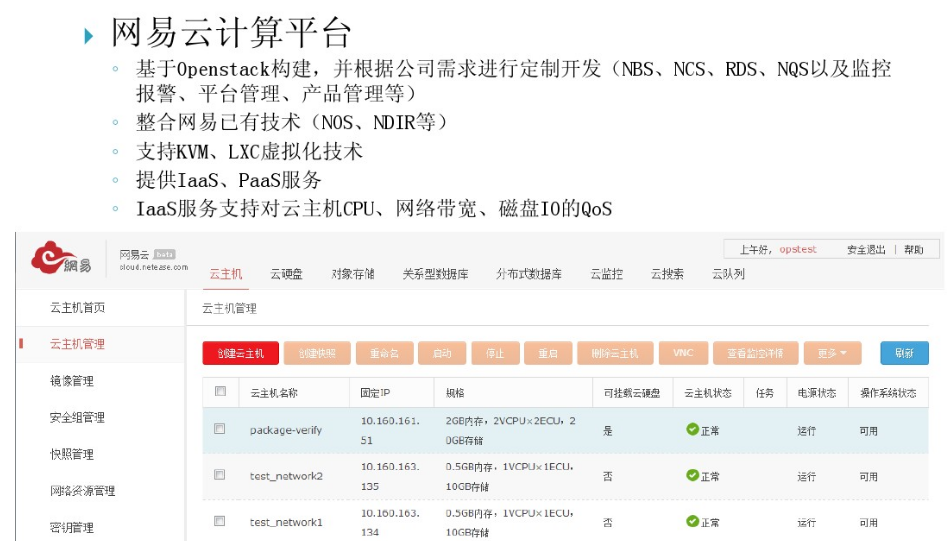
Task: Click the NetEase red cloud logo
Action: [x=61, y=258]
